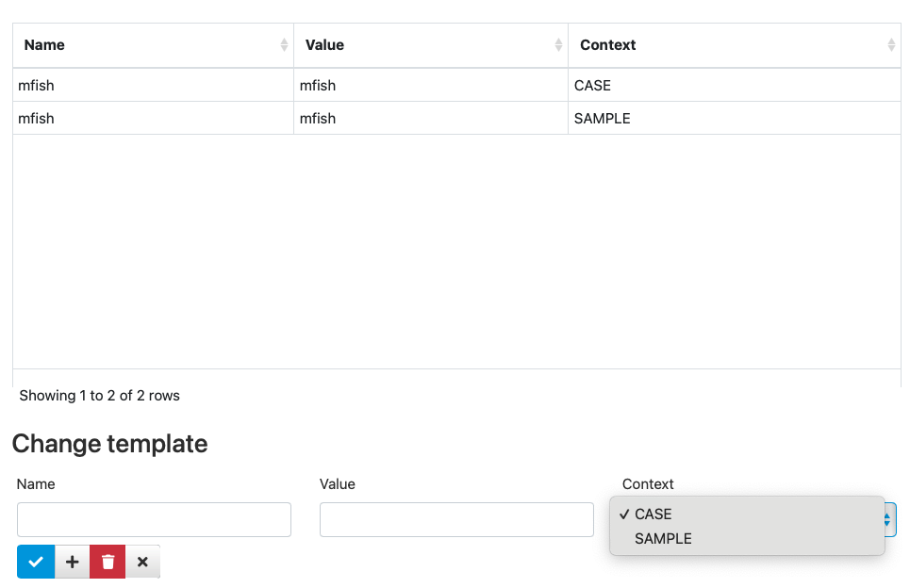Click into the Value text field
The image size is (910, 588).
click(x=456, y=519)
